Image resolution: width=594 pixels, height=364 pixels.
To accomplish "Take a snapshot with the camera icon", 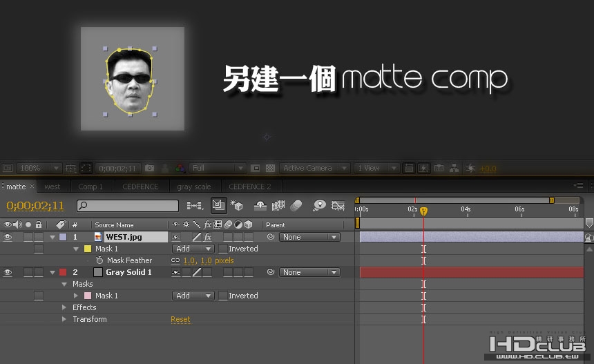I will tap(150, 168).
